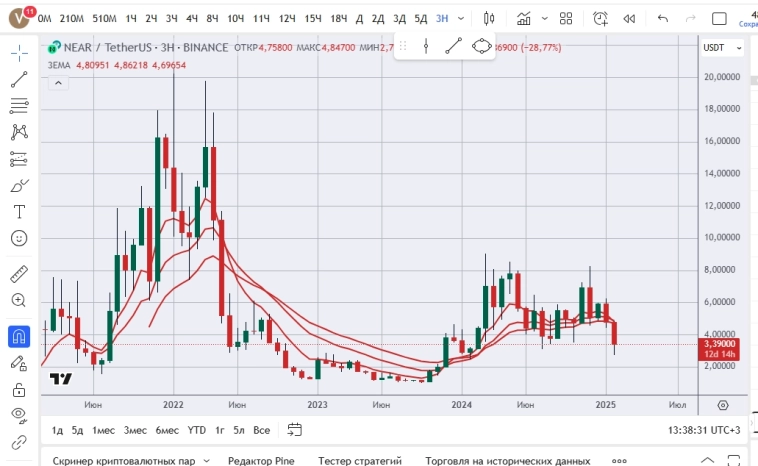Hide all drawings with eye icon
Screen dimensions: 758x466
pos(19,416)
